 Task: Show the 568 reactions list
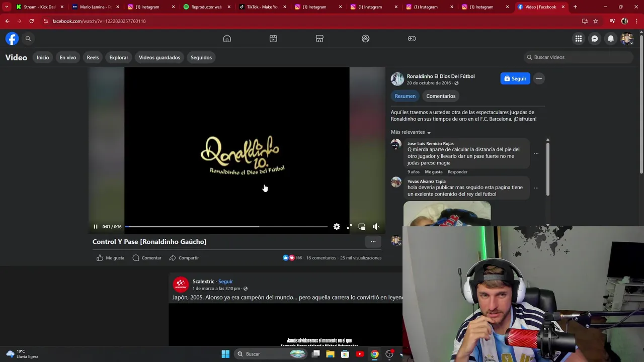pos(292,258)
